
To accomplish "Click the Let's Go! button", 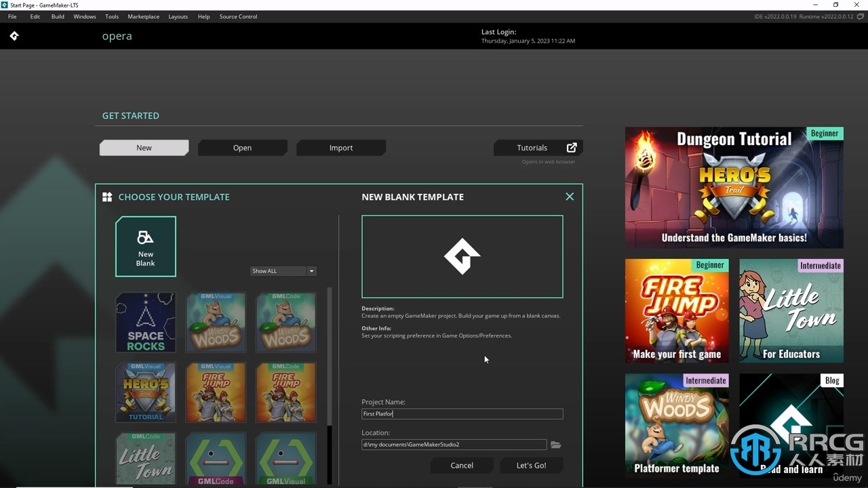I will [x=532, y=465].
